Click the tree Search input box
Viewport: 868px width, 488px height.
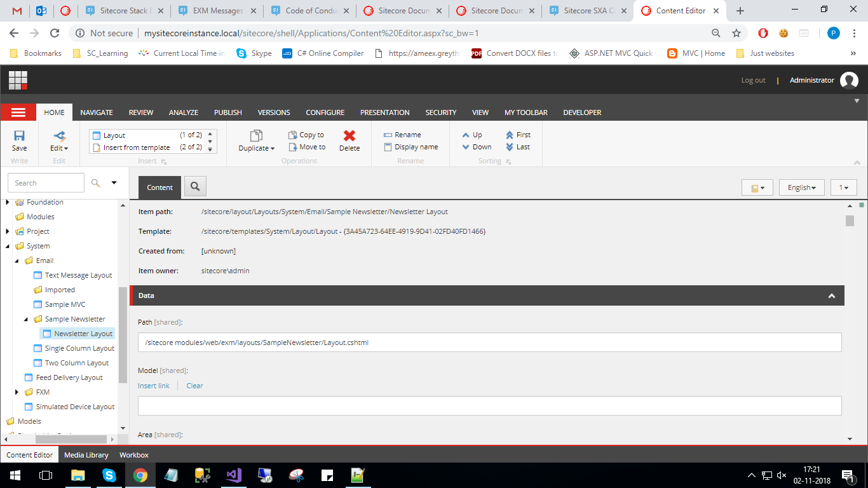(x=46, y=183)
